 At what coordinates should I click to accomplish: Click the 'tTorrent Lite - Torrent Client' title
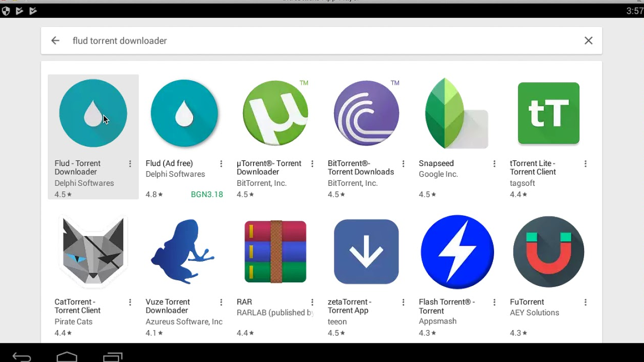[x=533, y=168]
